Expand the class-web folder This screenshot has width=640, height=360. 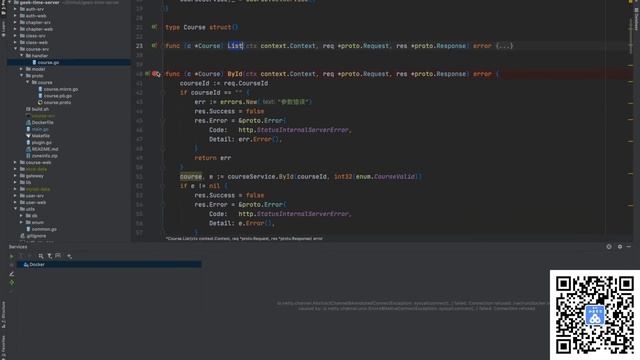point(15,42)
